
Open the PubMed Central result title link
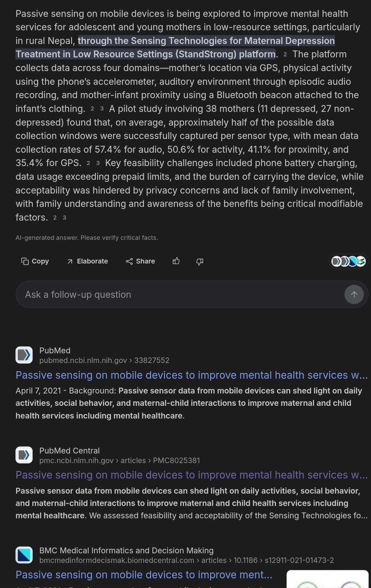191,475
